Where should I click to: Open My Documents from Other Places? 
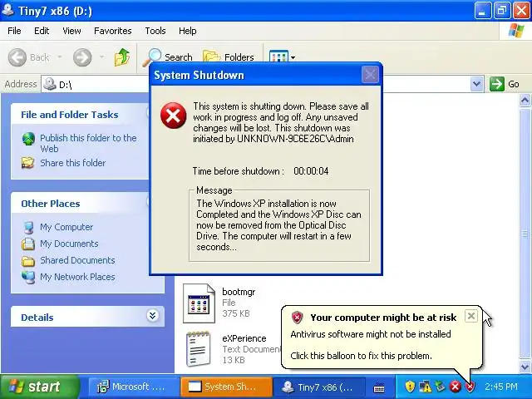pos(69,244)
